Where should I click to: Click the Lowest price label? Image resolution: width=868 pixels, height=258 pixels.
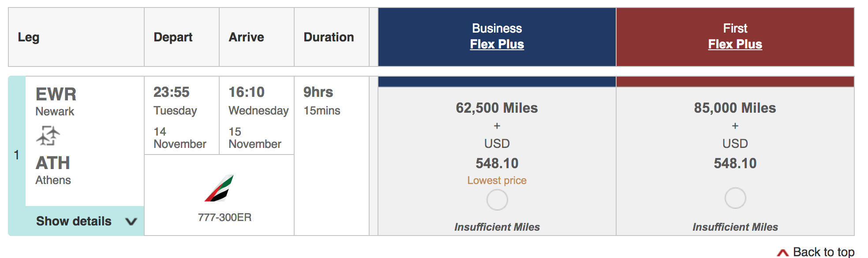tap(497, 181)
